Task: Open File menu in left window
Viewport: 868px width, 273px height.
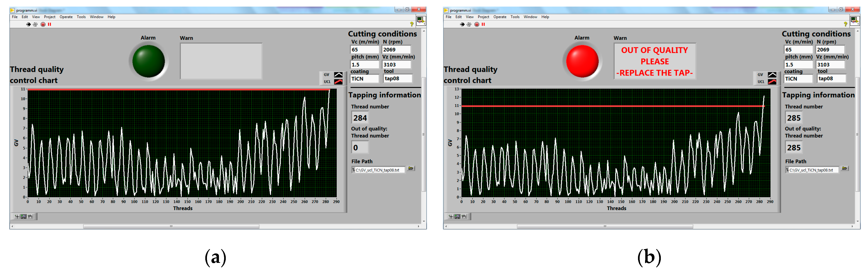Action: [15, 17]
